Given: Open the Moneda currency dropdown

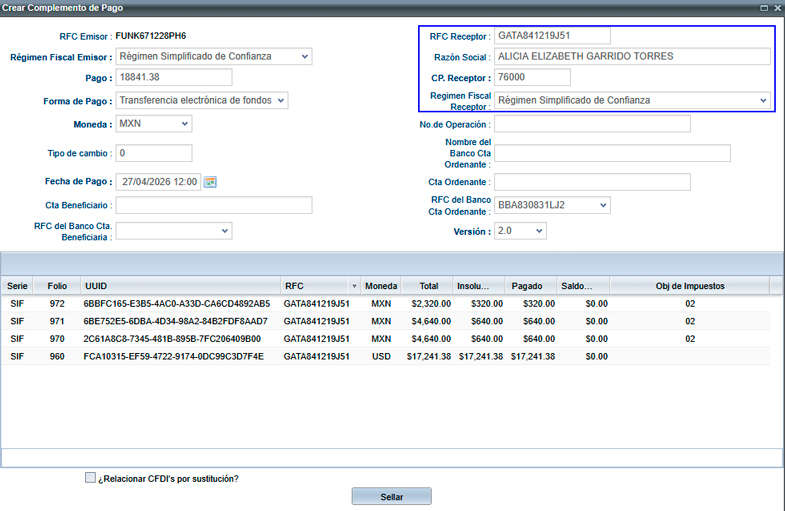Looking at the screenshot, I should (x=184, y=124).
